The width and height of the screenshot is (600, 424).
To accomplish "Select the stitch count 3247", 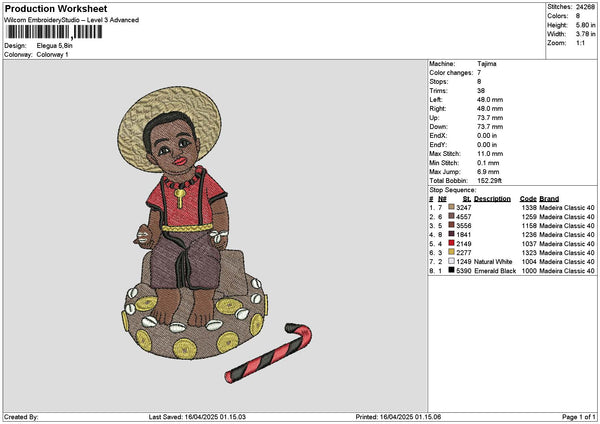I will point(464,208).
